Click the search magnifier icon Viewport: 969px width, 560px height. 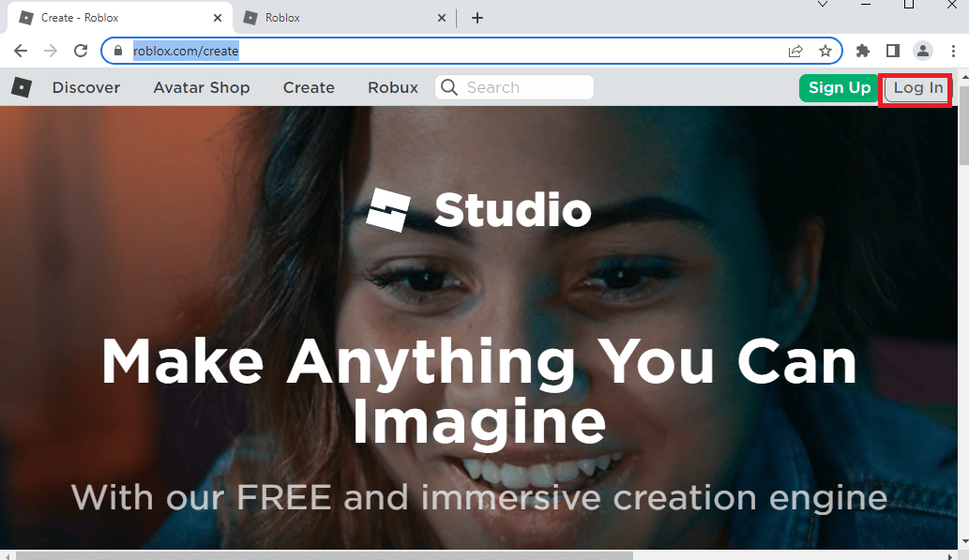pos(450,87)
